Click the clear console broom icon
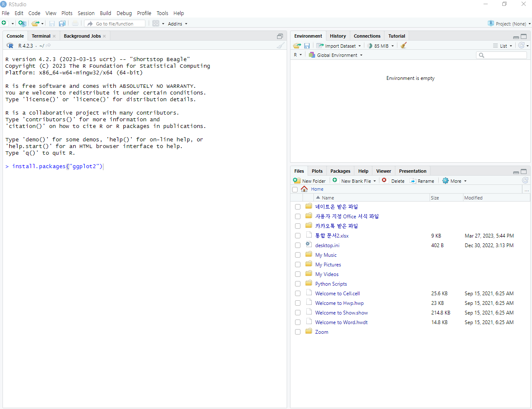The image size is (532, 409). [280, 45]
